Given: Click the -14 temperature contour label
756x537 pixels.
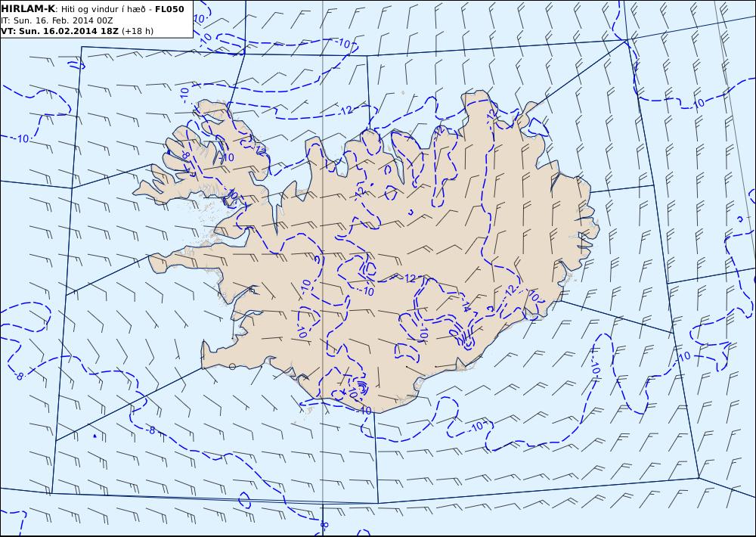Looking at the screenshot, I should point(466,306).
